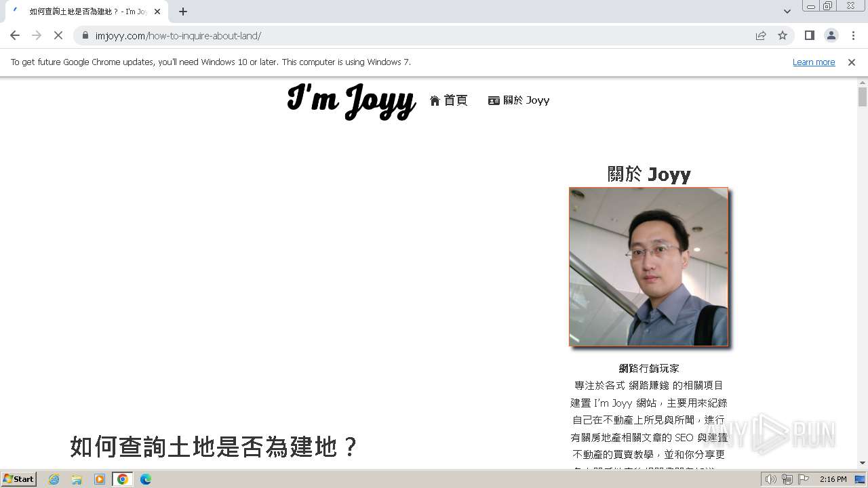
Task: Click the forward navigation arrow
Action: pyautogui.click(x=37, y=35)
